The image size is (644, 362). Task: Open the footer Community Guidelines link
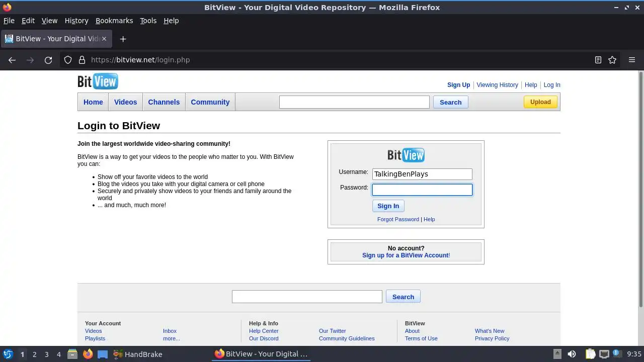coord(347,338)
